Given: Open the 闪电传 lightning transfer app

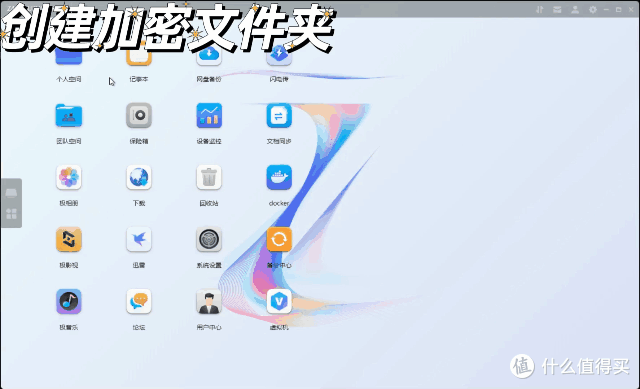Looking at the screenshot, I should point(279,55).
